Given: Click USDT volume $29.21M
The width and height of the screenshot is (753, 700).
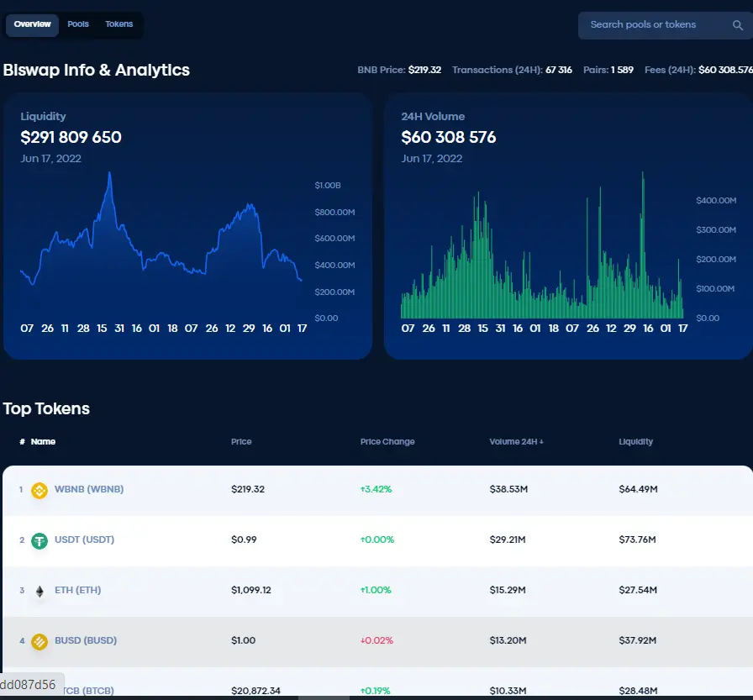Looking at the screenshot, I should coord(508,539).
